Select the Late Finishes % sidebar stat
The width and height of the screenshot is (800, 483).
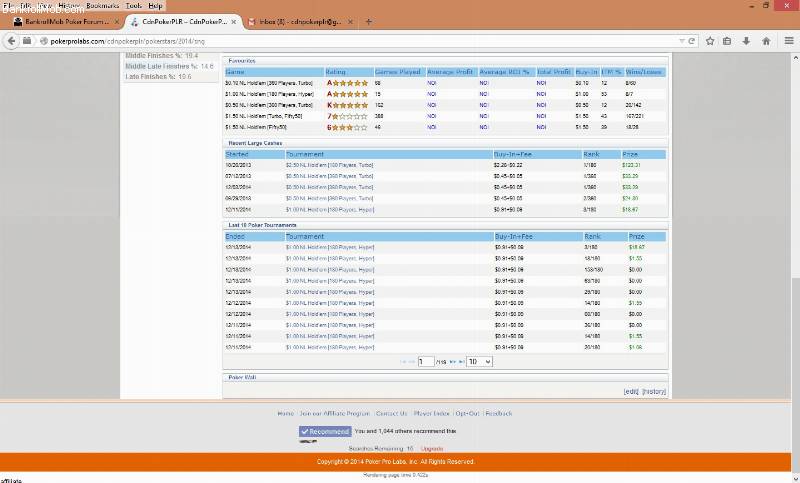tap(158, 77)
